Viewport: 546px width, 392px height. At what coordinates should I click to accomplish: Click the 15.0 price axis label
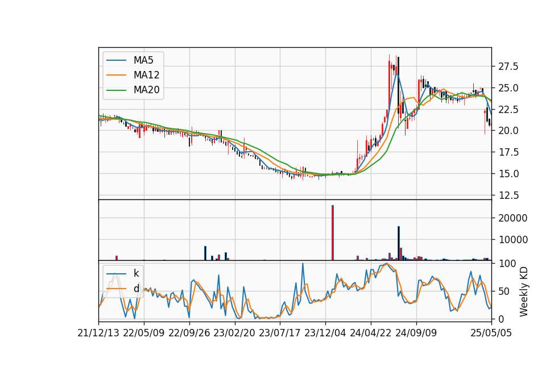[x=508, y=174]
